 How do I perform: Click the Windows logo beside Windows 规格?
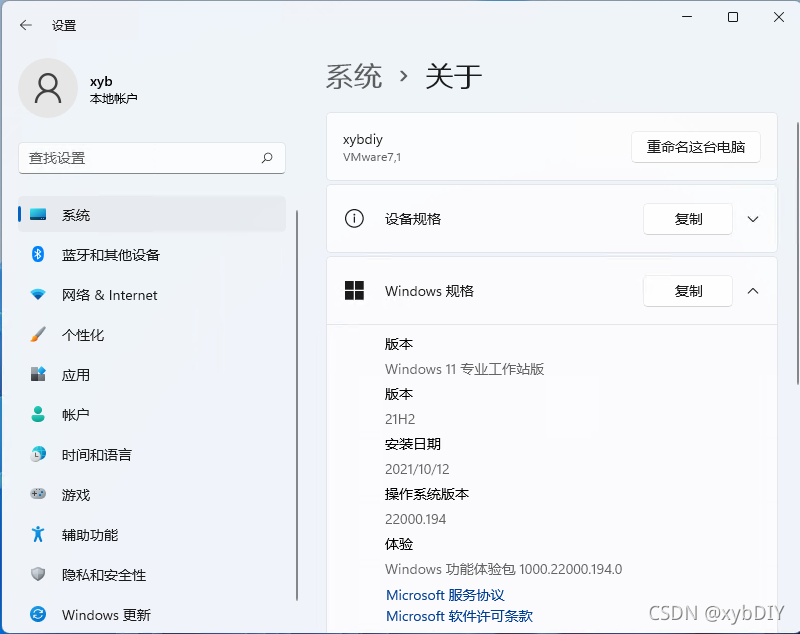click(x=354, y=291)
